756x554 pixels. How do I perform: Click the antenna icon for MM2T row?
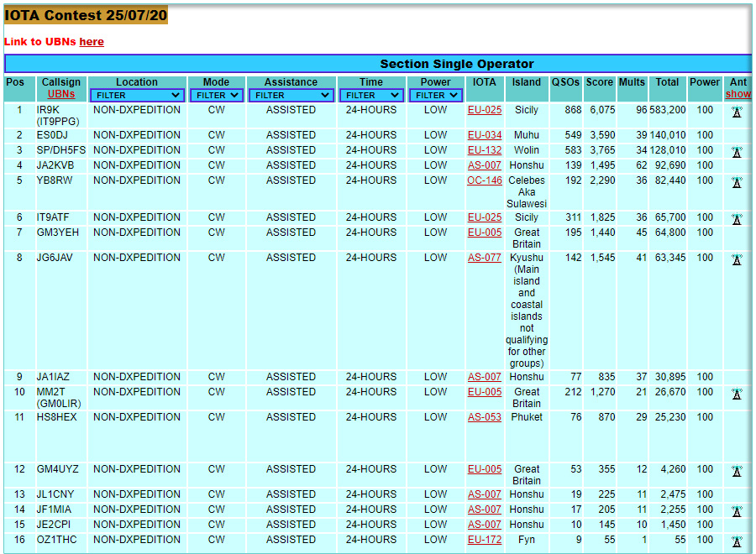(x=737, y=394)
